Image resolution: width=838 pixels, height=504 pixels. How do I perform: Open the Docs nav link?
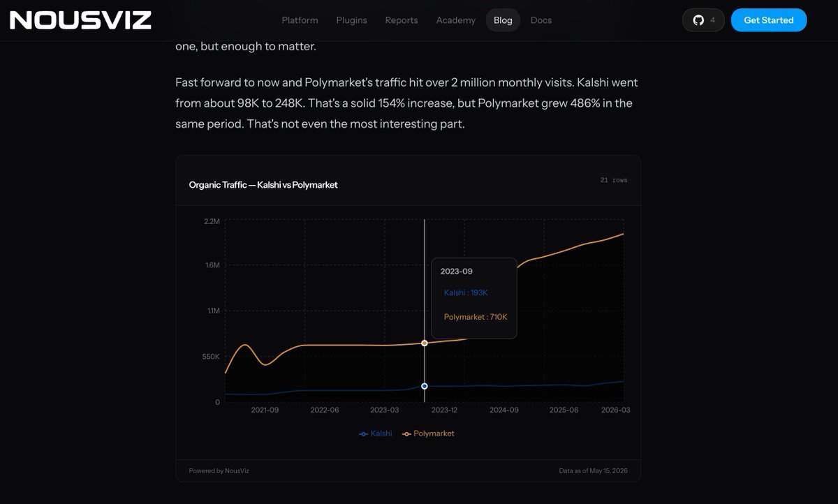click(x=541, y=20)
